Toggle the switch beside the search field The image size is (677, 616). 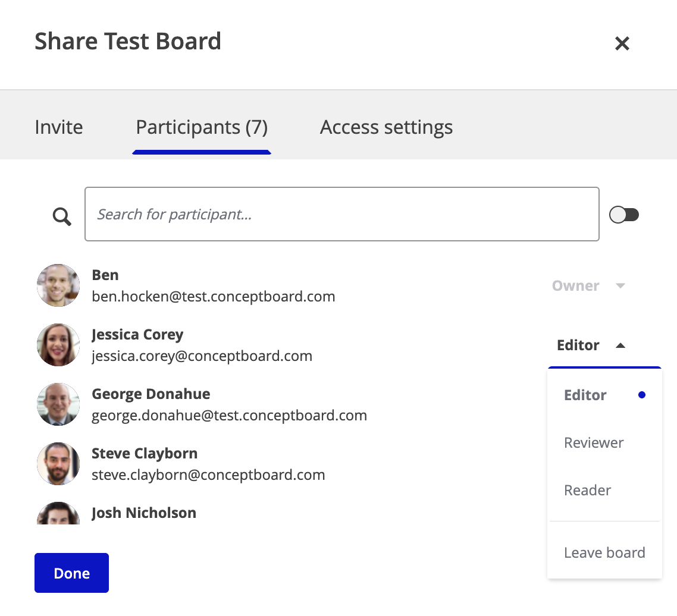click(624, 215)
